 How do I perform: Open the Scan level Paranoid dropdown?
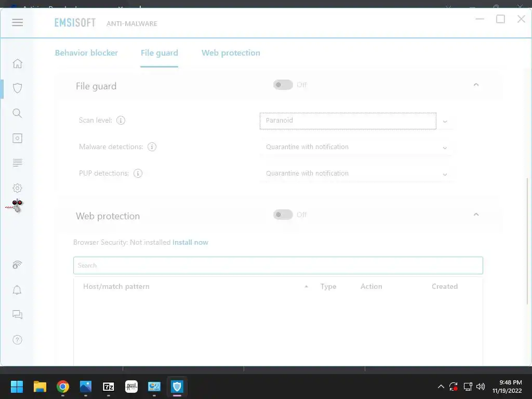point(355,121)
